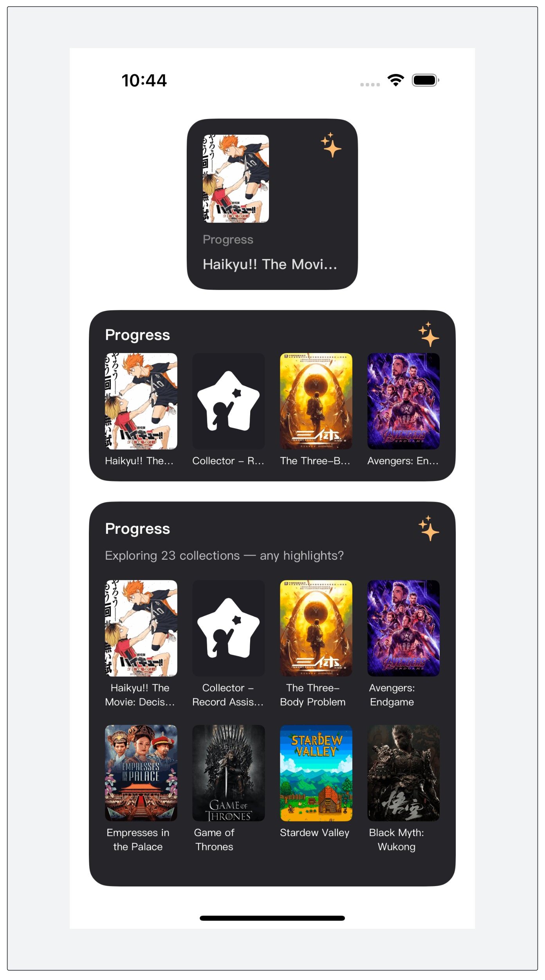Viewport: 545px width, 980px height.
Task: Tap the 'Avengers: Endgame' label in large widget
Action: pyautogui.click(x=392, y=695)
